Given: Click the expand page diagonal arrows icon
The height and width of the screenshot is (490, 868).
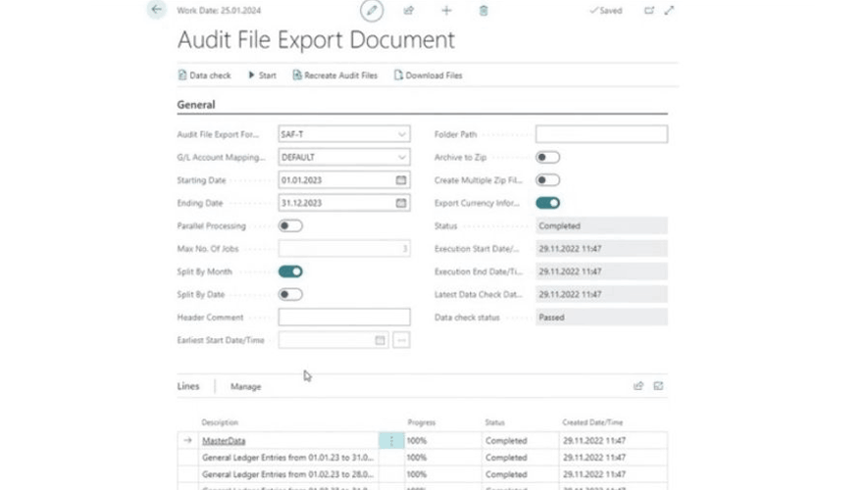Looking at the screenshot, I should (669, 11).
